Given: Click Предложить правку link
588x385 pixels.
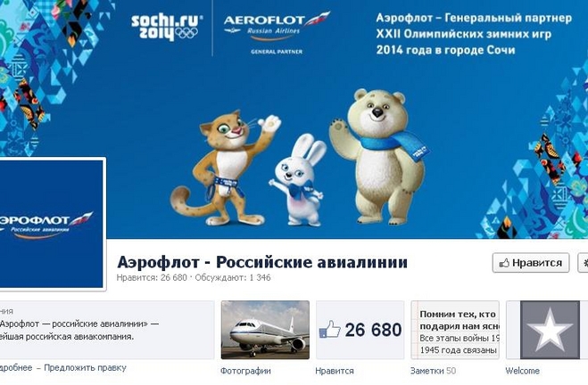Looking at the screenshot, I should [x=85, y=368].
